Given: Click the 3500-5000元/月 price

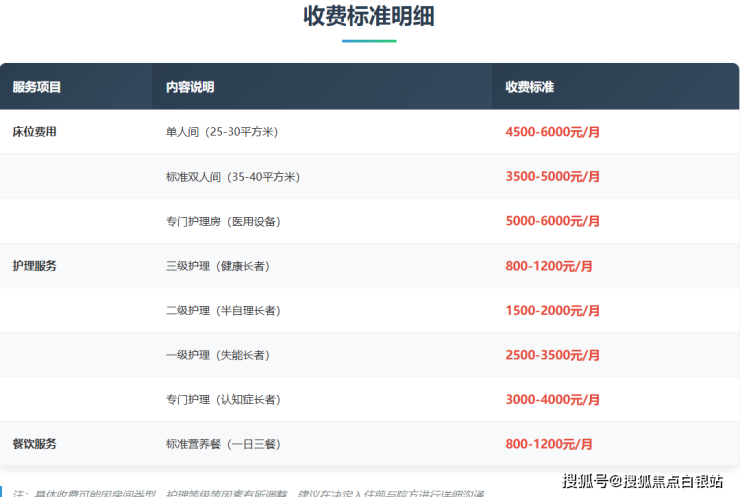Looking at the screenshot, I should click(552, 177).
